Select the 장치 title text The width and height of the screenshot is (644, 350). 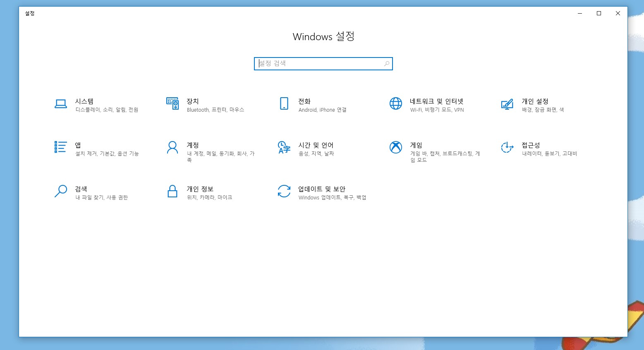tap(193, 101)
